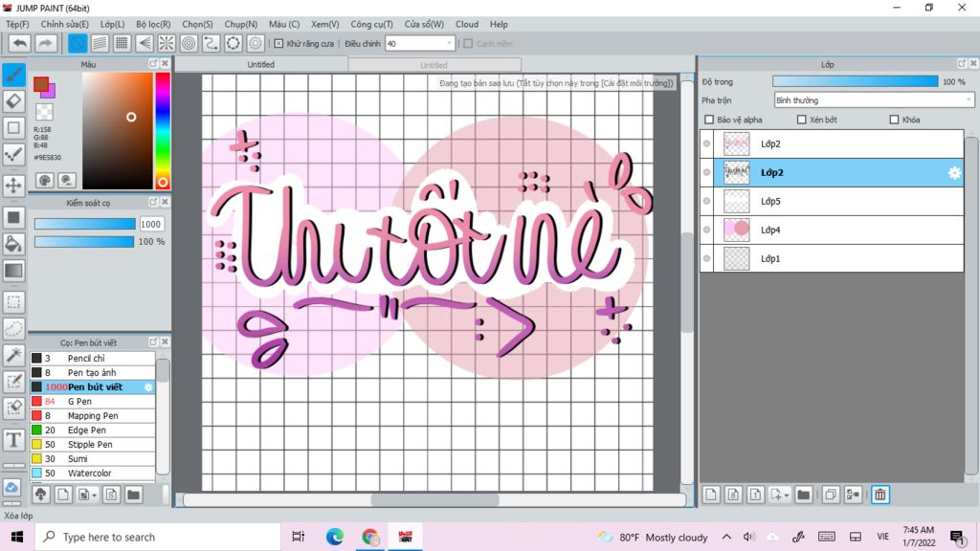Viewport: 980px width, 551px height.
Task: Select the Eraser tool in left toolbar
Action: point(13,100)
